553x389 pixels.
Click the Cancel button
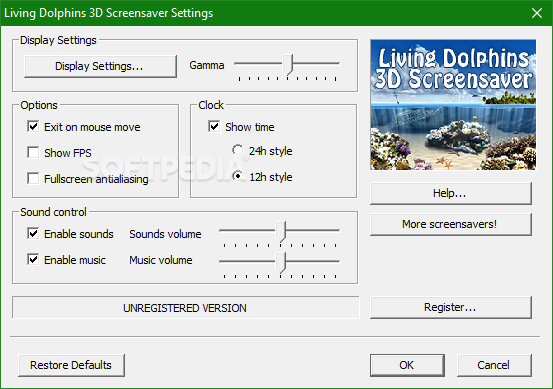tap(494, 365)
